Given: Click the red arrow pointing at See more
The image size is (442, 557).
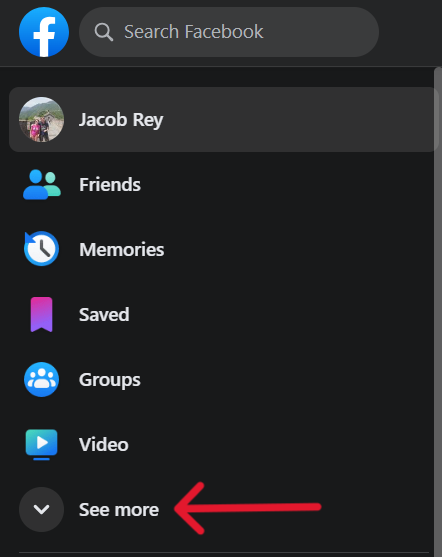Looking at the screenshot, I should 248,508.
